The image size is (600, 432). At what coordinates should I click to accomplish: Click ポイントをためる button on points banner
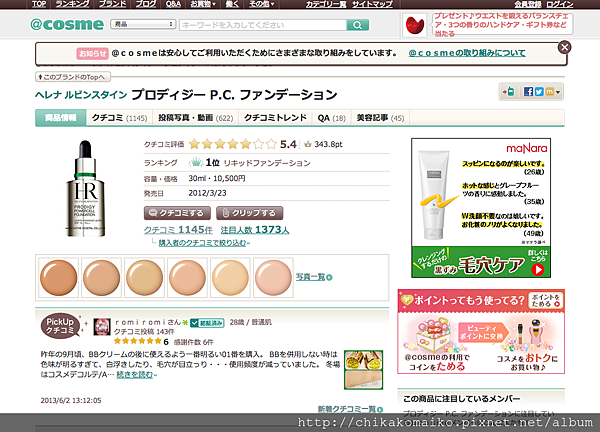pyautogui.click(x=545, y=301)
